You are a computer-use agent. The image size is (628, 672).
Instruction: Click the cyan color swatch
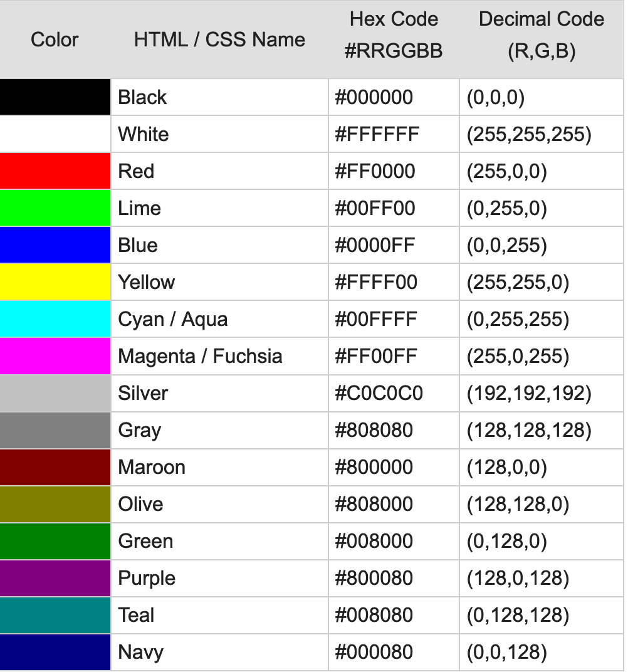pyautogui.click(x=55, y=319)
